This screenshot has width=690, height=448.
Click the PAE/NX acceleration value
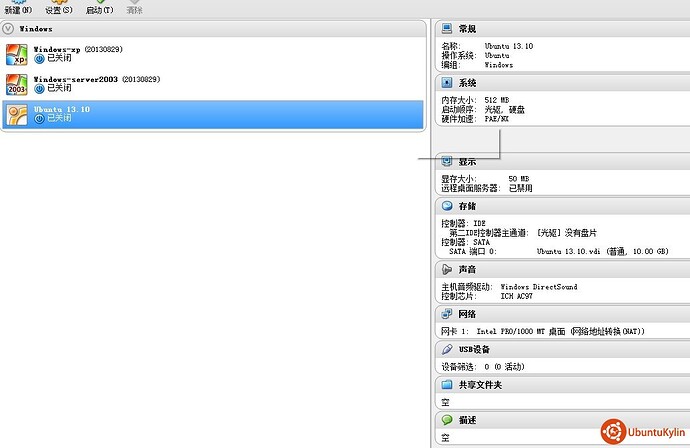pyautogui.click(x=496, y=119)
